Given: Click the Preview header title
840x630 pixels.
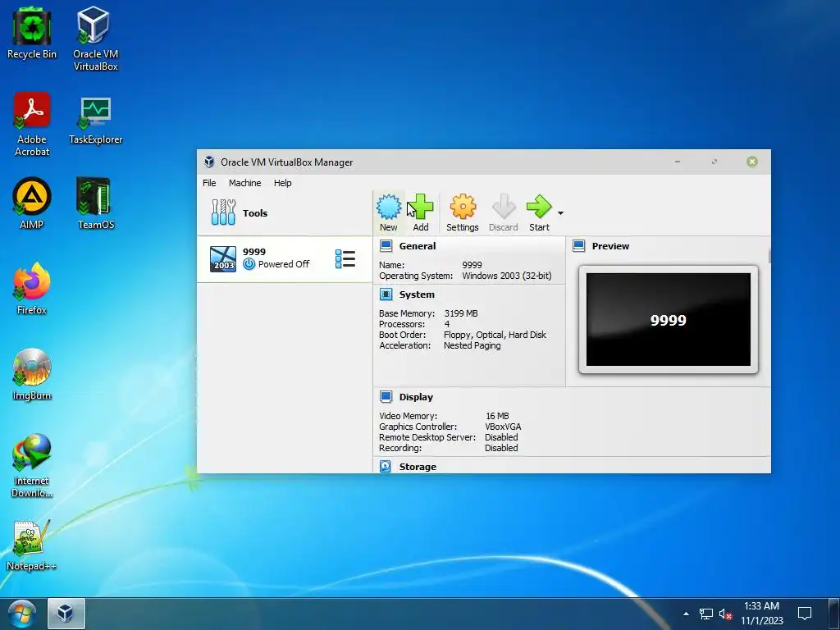Looking at the screenshot, I should point(610,246).
